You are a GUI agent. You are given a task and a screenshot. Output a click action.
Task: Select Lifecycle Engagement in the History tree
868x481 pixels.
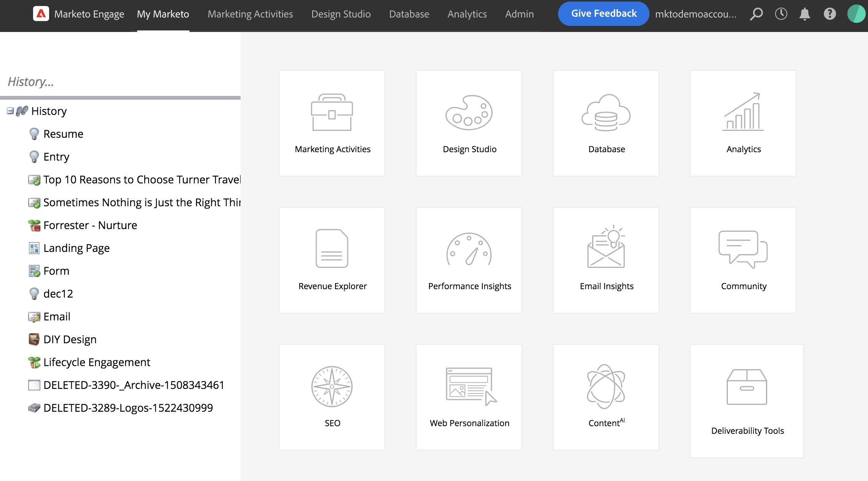point(97,362)
